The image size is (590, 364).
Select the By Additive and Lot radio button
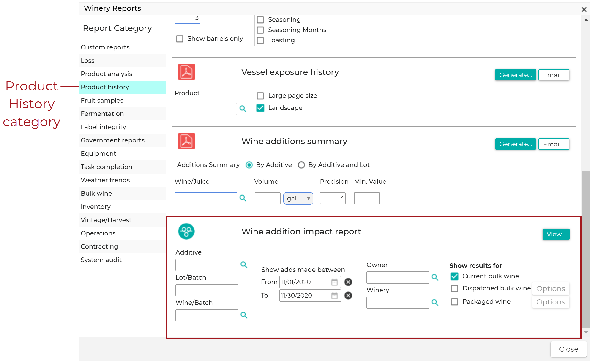coord(301,165)
